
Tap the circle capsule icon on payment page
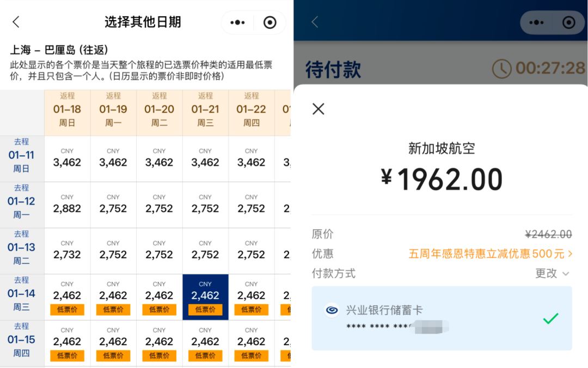[568, 22]
